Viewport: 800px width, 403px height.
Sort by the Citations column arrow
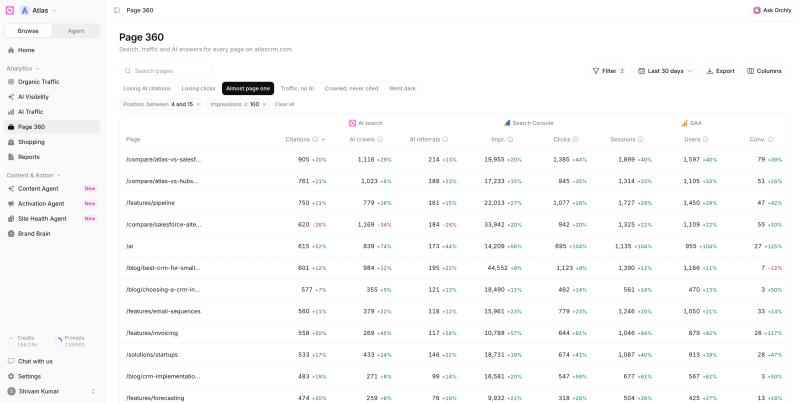pos(323,140)
